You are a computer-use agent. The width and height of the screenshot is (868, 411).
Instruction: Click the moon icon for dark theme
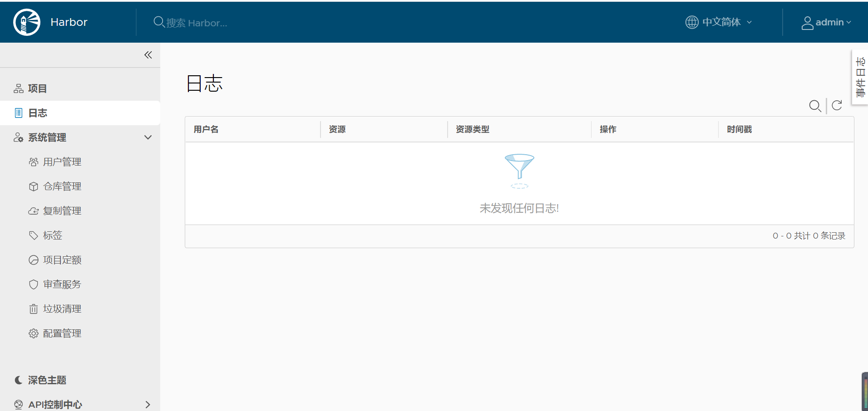point(19,380)
